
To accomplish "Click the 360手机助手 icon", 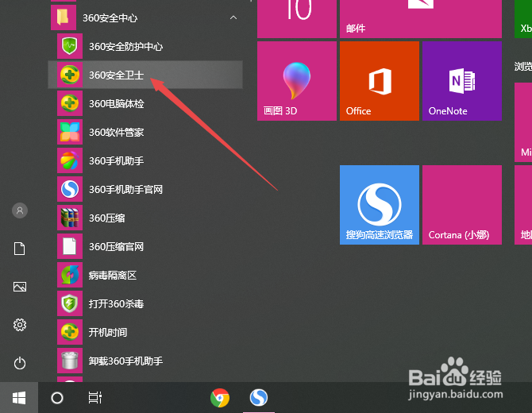I will [x=70, y=160].
